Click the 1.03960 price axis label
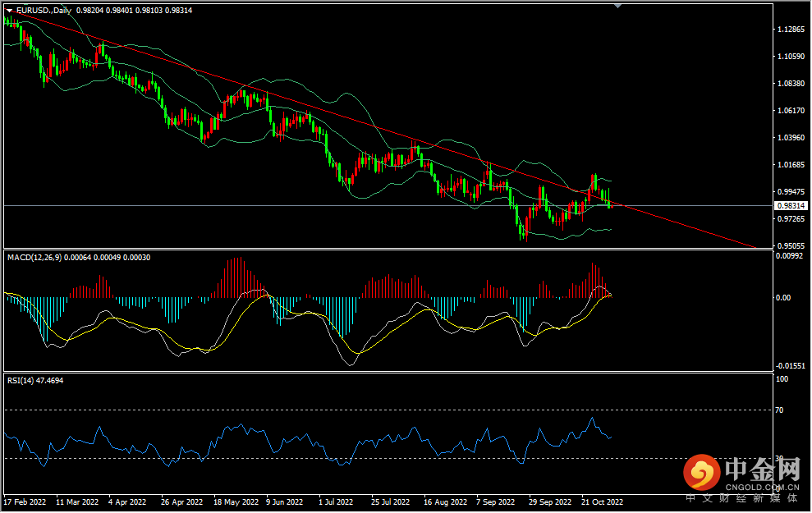Image resolution: width=812 pixels, height=513 pixels. [790, 138]
